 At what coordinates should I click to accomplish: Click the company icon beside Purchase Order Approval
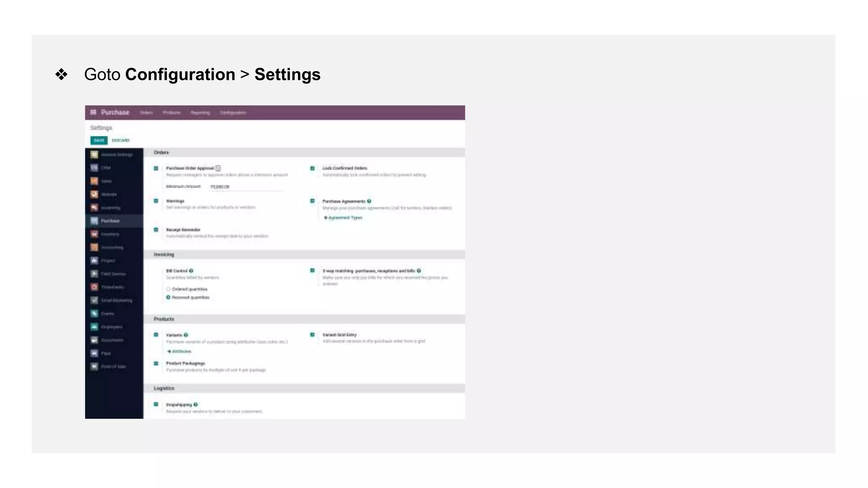point(218,168)
